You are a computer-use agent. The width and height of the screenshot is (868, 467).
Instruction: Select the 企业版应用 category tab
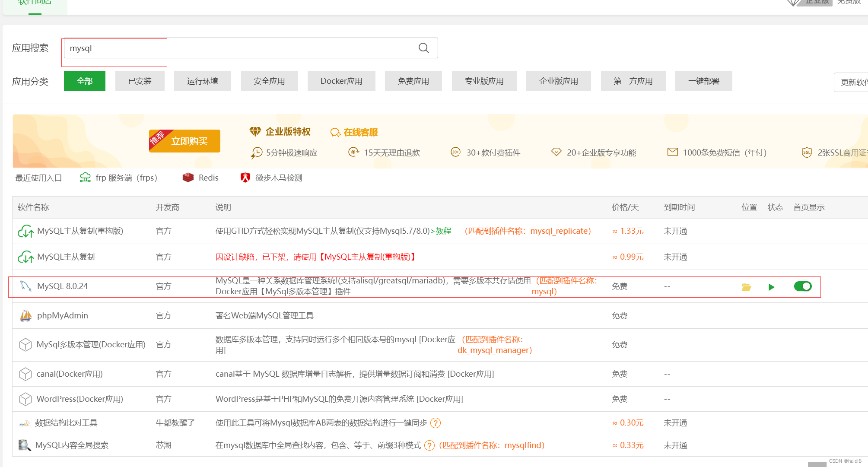pos(559,81)
